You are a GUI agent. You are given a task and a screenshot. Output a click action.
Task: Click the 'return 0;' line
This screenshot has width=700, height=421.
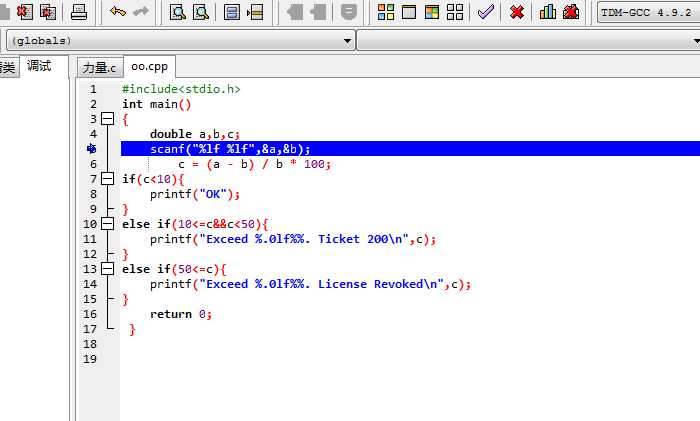pos(181,314)
